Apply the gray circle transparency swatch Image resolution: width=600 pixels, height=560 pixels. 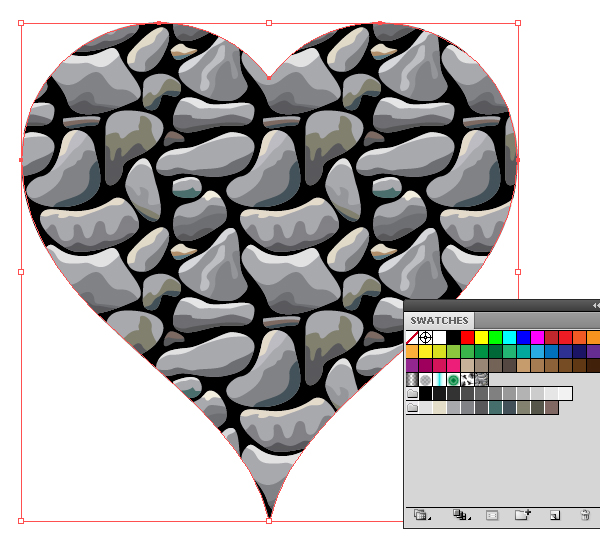click(426, 380)
